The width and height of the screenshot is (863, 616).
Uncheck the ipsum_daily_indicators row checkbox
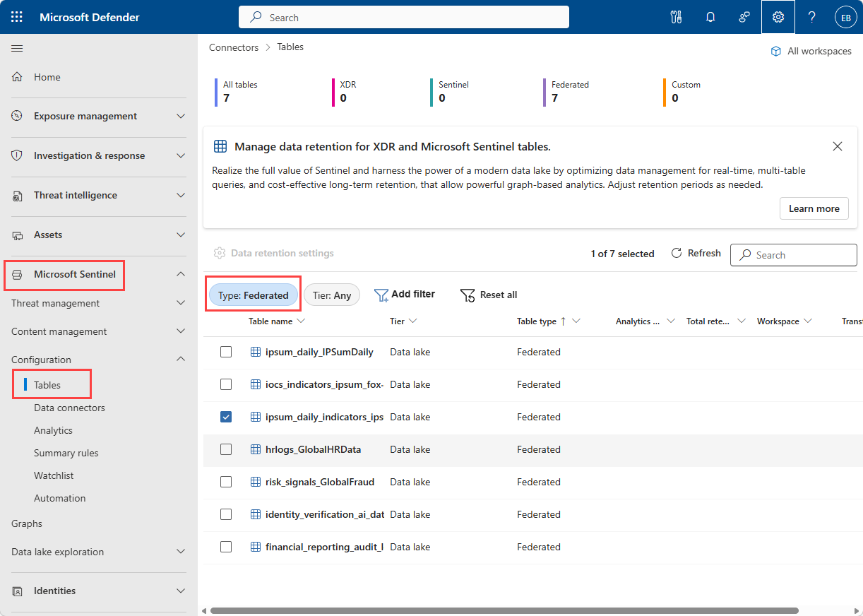tap(226, 417)
